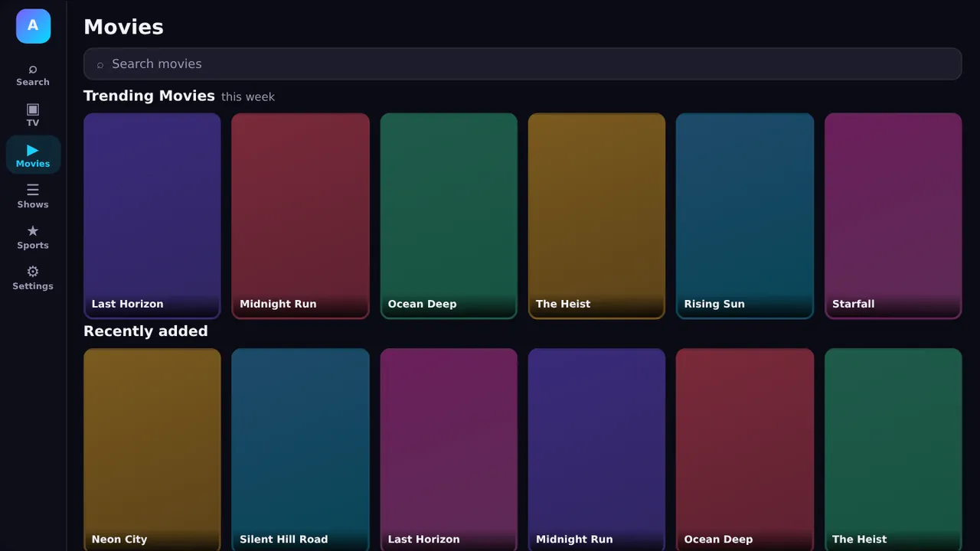980x551 pixels.
Task: Open Sports with the star icon
Action: (33, 237)
